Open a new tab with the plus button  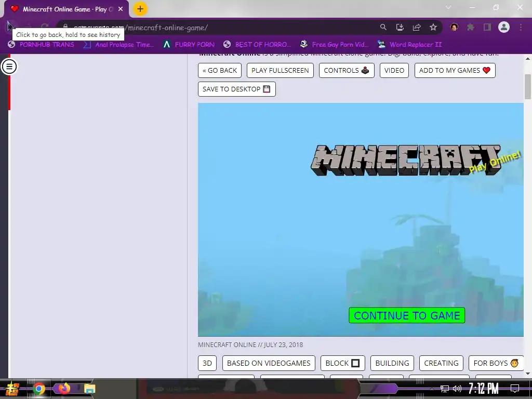tap(140, 9)
